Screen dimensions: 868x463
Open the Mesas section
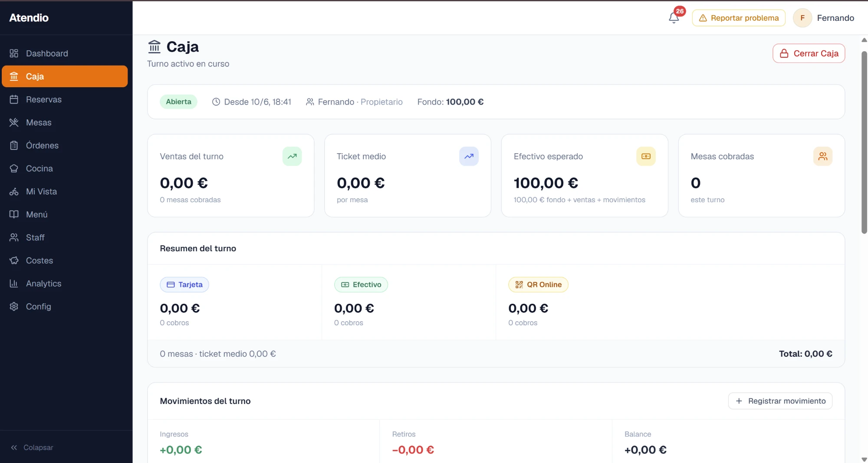pyautogui.click(x=65, y=122)
